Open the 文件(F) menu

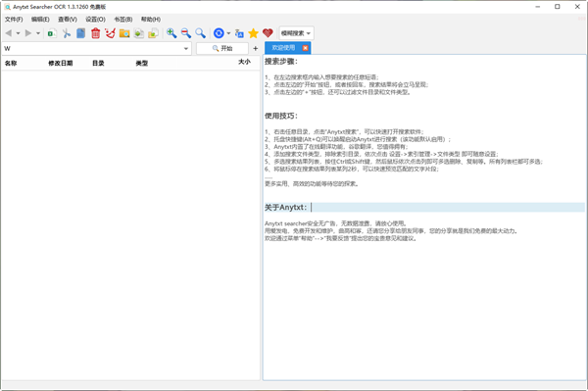(14, 20)
